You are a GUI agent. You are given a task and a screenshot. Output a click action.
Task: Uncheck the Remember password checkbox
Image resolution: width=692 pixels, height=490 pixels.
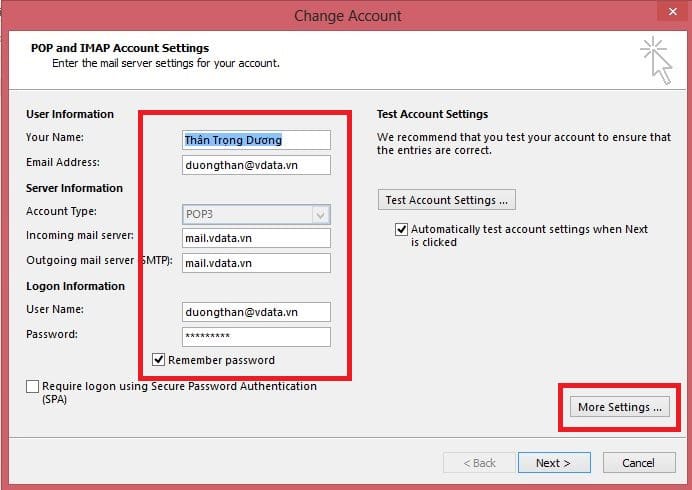click(x=158, y=360)
